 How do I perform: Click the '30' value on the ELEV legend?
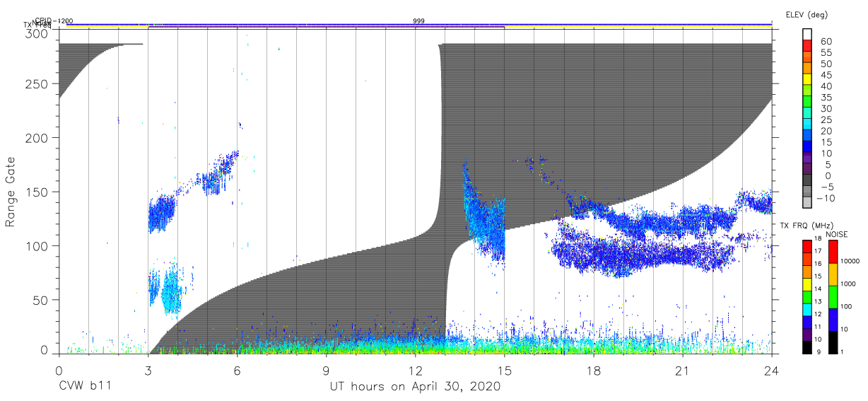click(825, 108)
